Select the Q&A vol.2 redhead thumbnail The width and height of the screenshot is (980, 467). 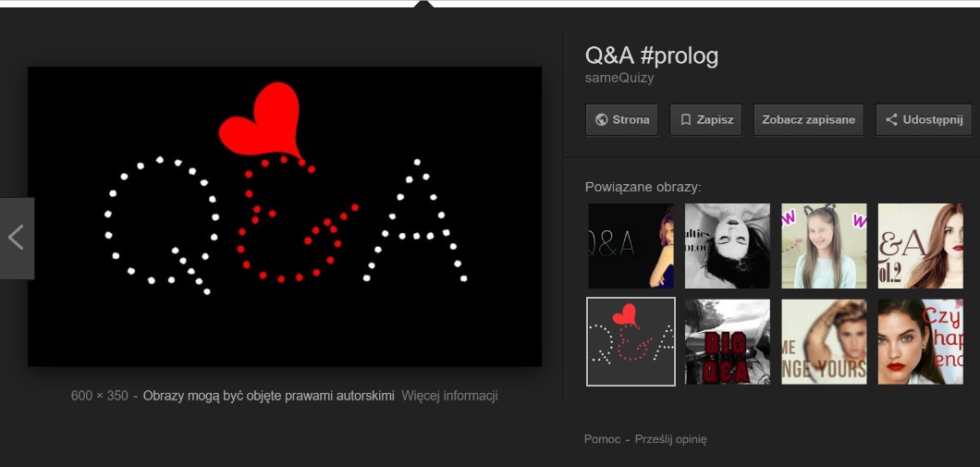click(921, 246)
